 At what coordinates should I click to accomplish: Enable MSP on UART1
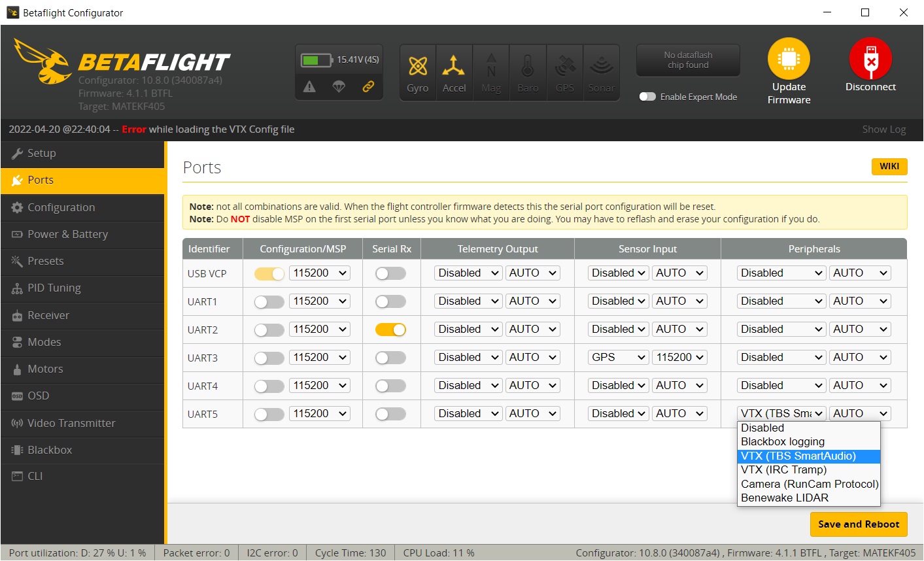pyautogui.click(x=269, y=301)
